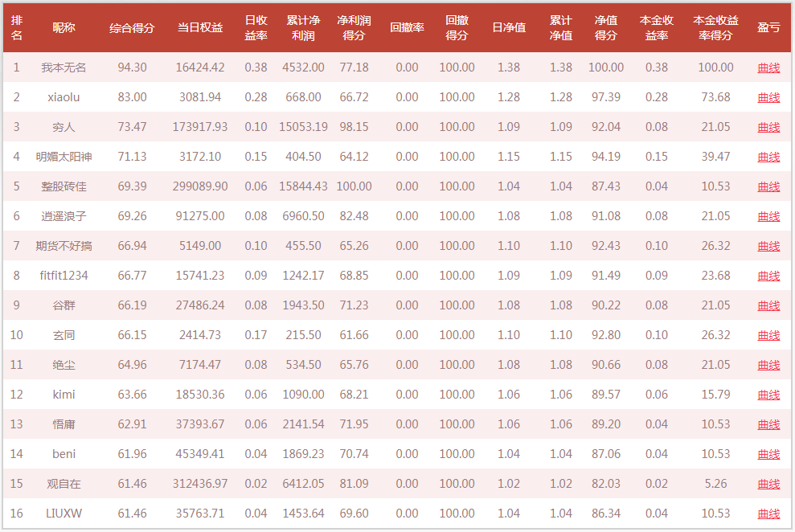Select the nickname beni
This screenshot has width=795, height=532.
pos(64,455)
